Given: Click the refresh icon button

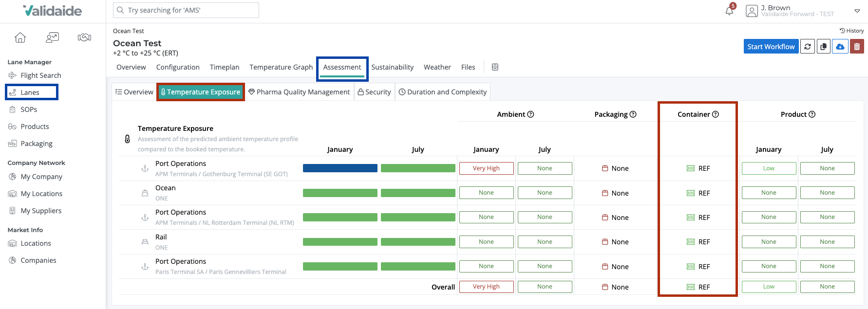Looking at the screenshot, I should pos(808,47).
